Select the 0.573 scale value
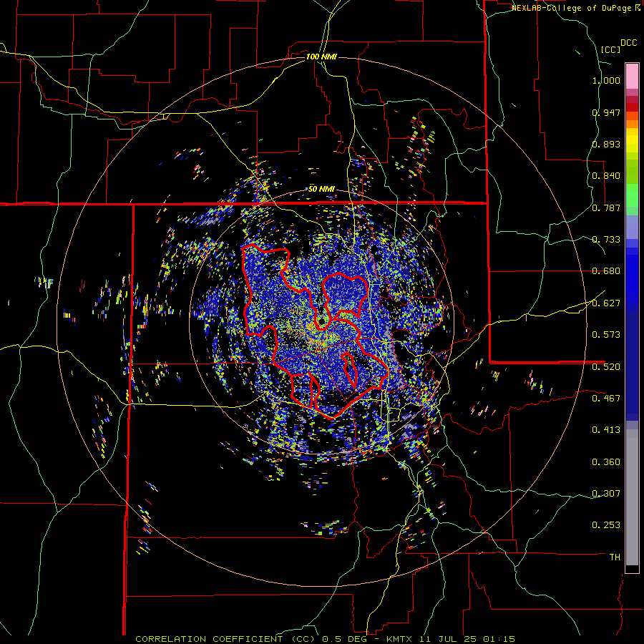 (x=606, y=335)
